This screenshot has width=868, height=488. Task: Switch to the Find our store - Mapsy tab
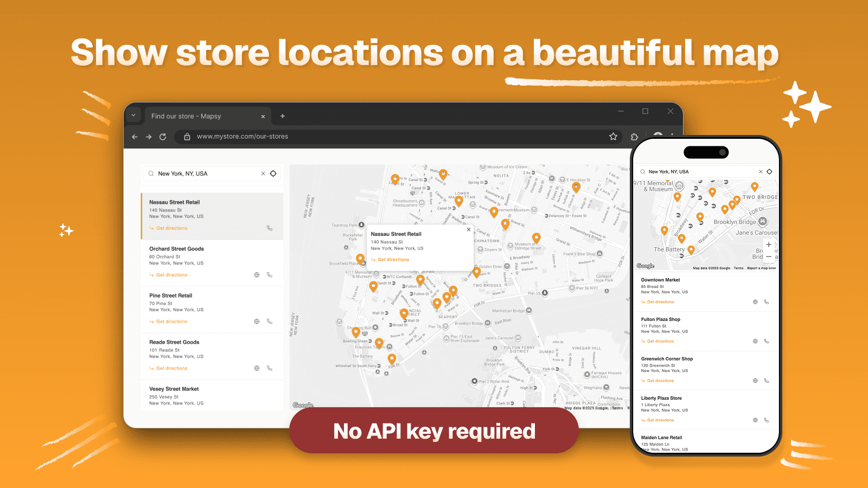pyautogui.click(x=186, y=116)
